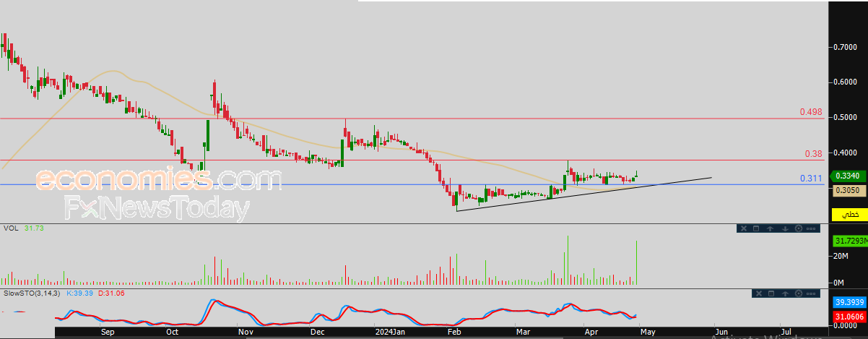Image resolution: width=868 pixels, height=339 pixels.
Task: Open VOL panel more options menu
Action: click(811, 228)
